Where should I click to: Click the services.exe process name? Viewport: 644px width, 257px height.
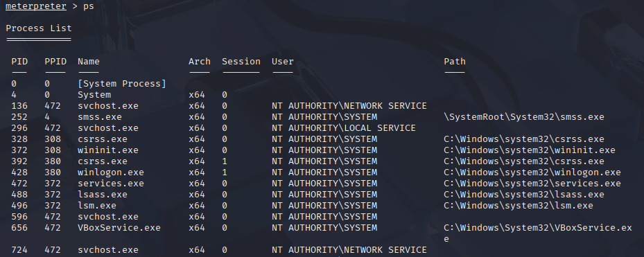pyautogui.click(x=111, y=184)
